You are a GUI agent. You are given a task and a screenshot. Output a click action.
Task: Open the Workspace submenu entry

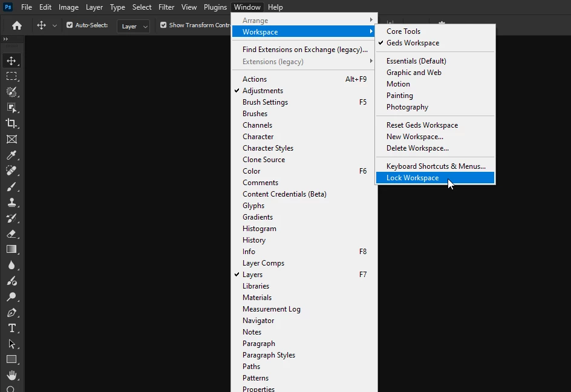(x=304, y=32)
